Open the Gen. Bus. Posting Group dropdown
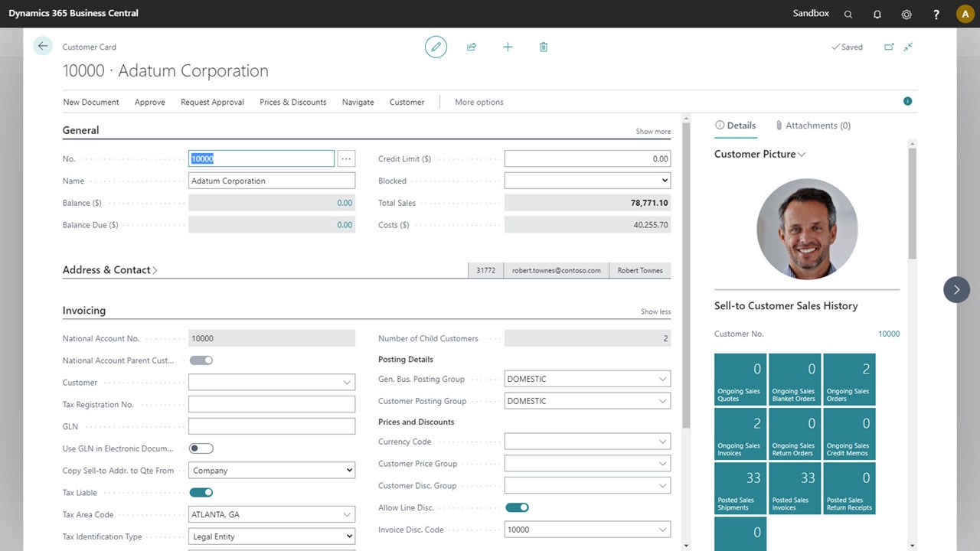980x551 pixels. (x=587, y=379)
